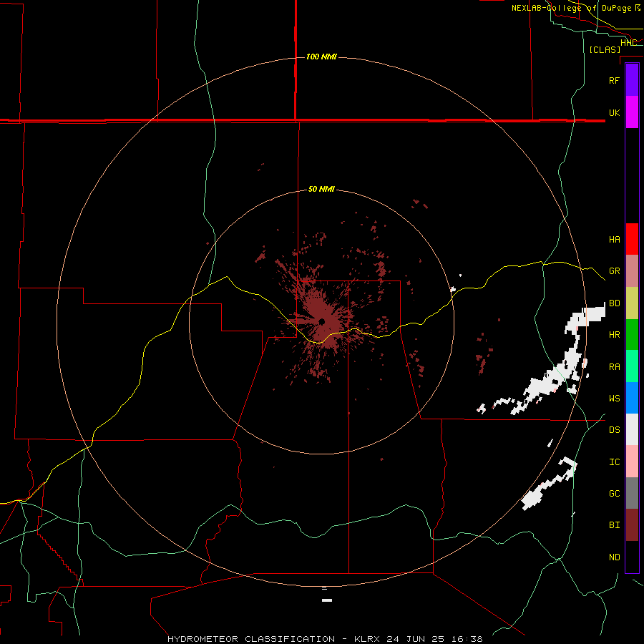Screen dimensions: 644x644
Task: Click the white DS legend swatch
Action: point(632,429)
